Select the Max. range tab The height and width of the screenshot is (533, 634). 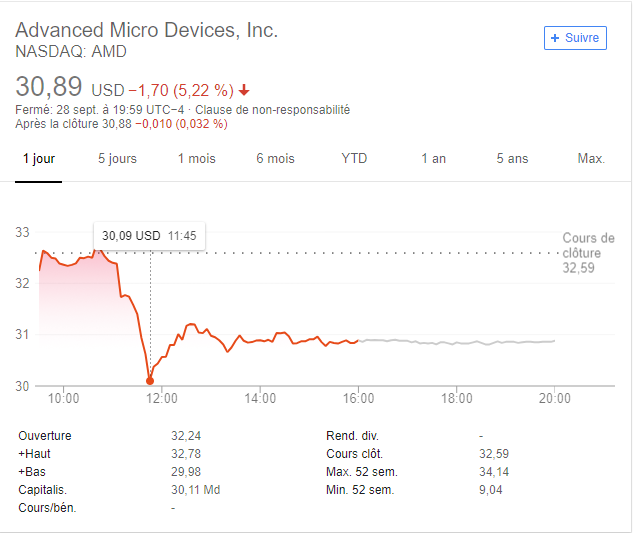[x=591, y=159]
